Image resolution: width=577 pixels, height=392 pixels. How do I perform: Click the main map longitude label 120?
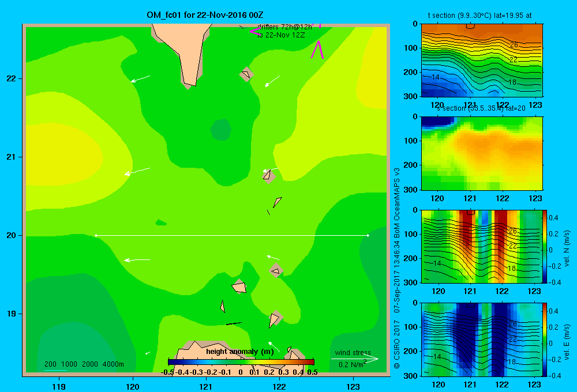click(x=133, y=386)
